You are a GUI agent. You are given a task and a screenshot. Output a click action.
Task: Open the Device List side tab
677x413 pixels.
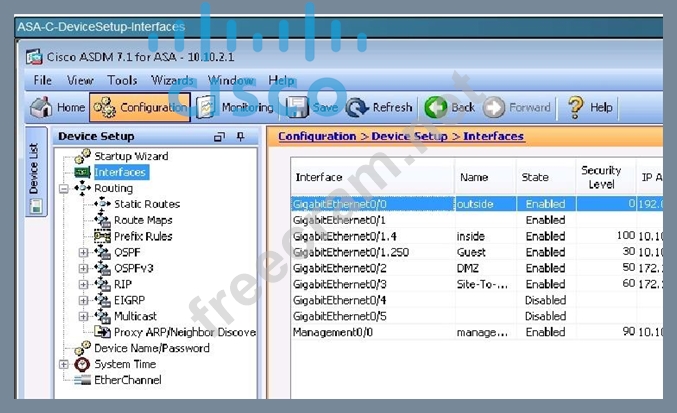[x=34, y=167]
